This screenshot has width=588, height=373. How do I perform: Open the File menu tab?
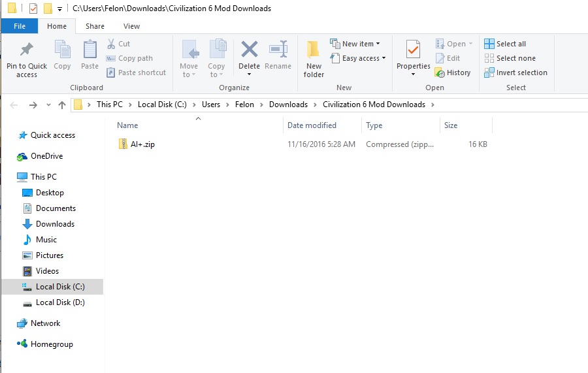[20, 26]
